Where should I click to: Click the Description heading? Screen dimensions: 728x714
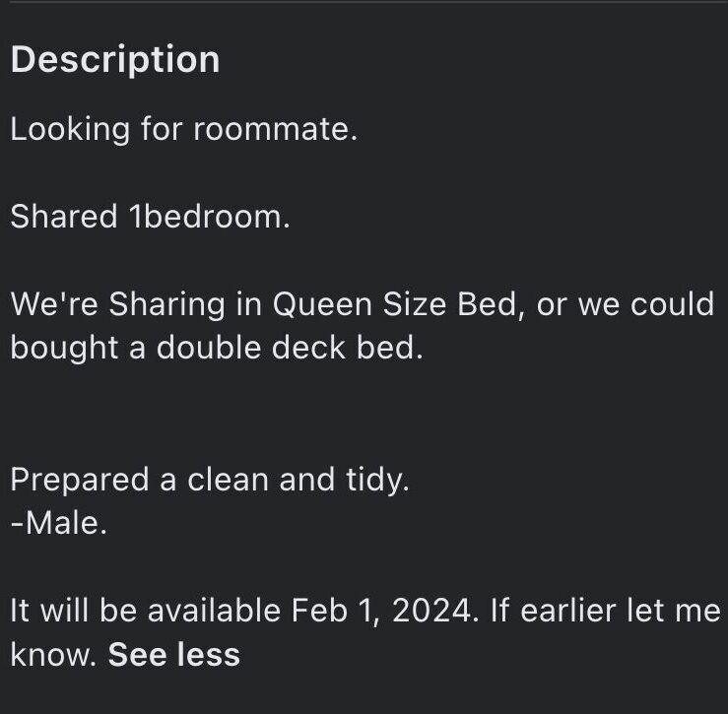click(115, 59)
